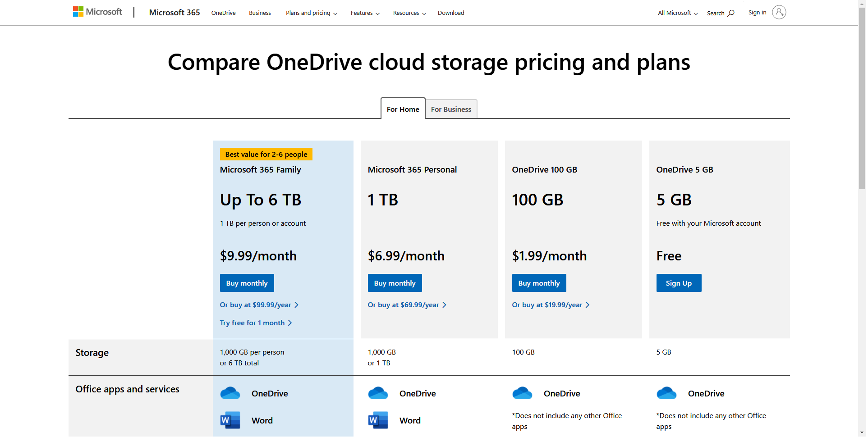This screenshot has width=868, height=437.
Task: Click the Word icon in Family column
Action: (230, 420)
